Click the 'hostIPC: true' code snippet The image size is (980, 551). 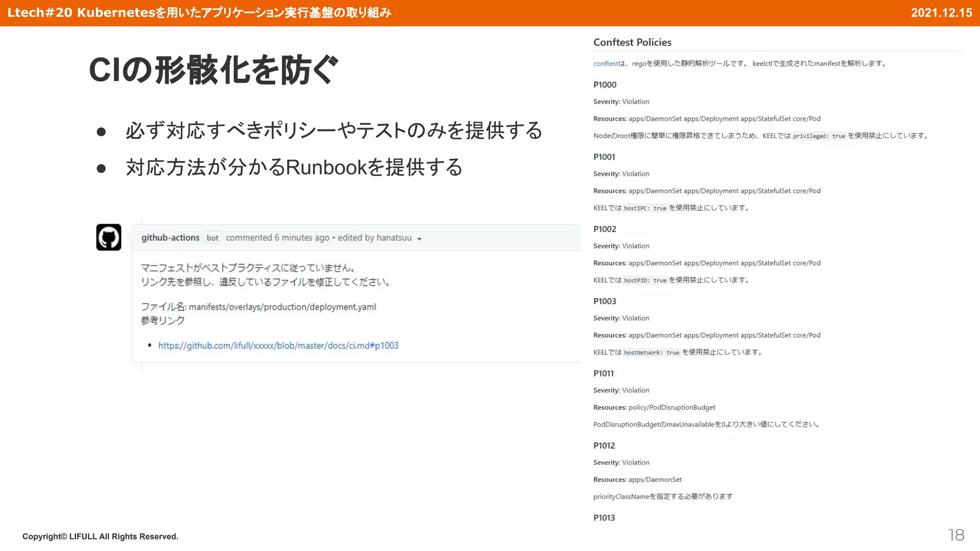(645, 208)
